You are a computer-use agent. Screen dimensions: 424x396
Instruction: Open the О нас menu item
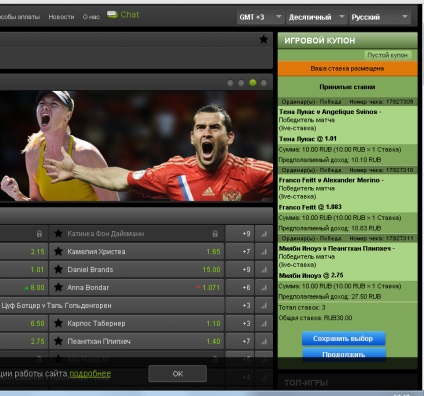point(91,17)
